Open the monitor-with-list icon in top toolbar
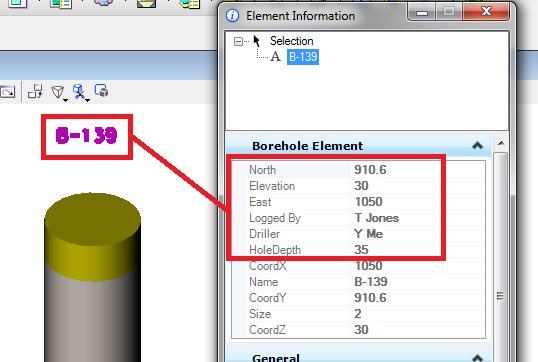 60,4
